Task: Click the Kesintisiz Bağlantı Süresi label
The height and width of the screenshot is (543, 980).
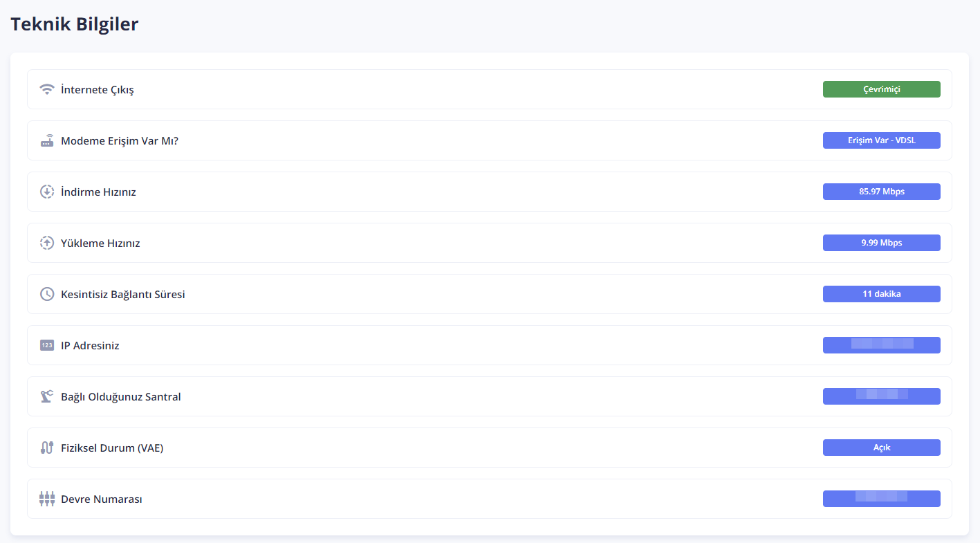Action: [x=123, y=294]
